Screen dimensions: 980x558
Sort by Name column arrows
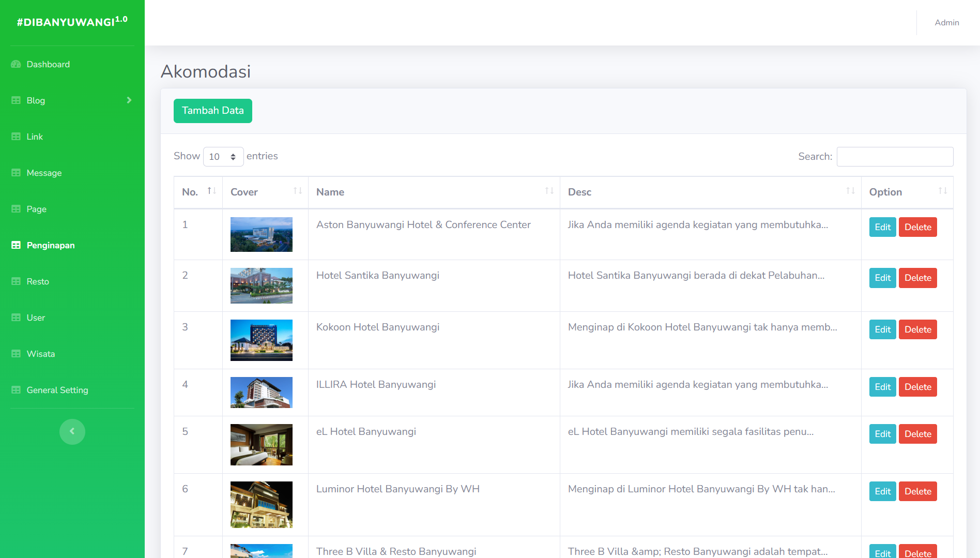click(x=549, y=191)
